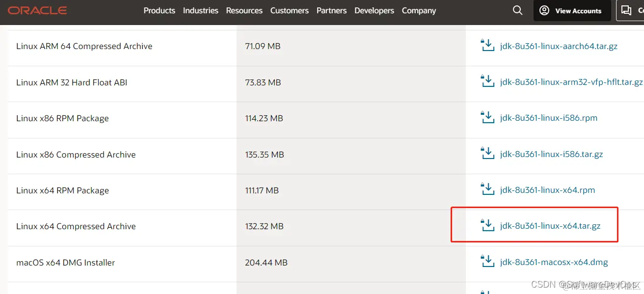
Task: Click the View Accounts button
Action: [572, 10]
